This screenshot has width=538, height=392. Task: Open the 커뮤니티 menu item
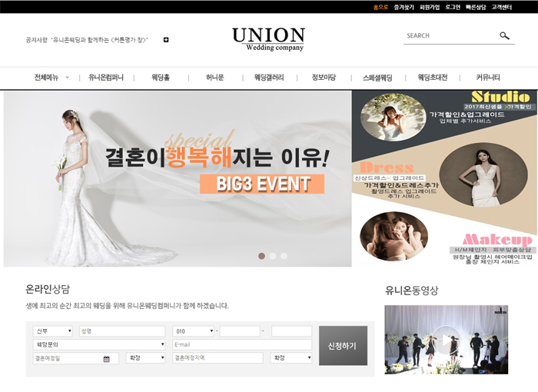[487, 78]
